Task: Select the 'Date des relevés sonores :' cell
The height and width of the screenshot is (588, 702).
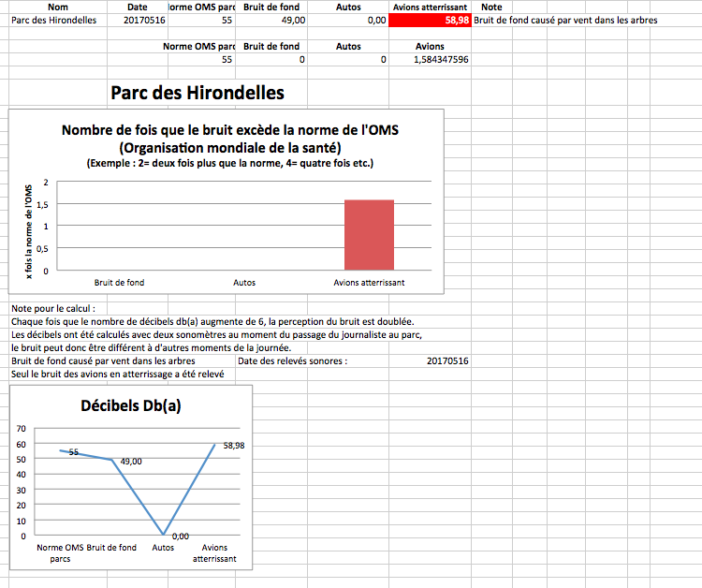Action: tap(292, 360)
